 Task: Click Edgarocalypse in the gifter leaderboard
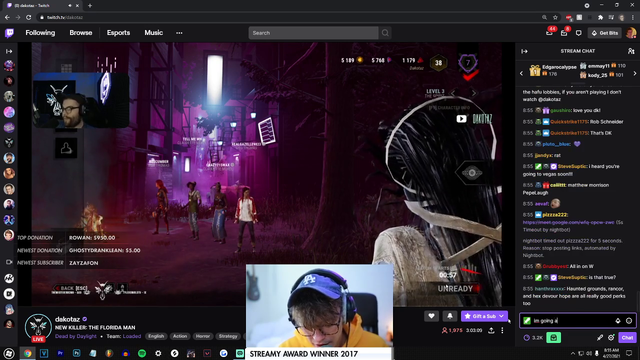(559, 67)
